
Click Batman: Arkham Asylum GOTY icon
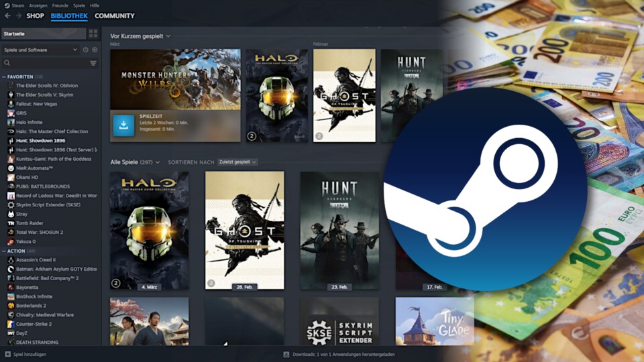11,269
